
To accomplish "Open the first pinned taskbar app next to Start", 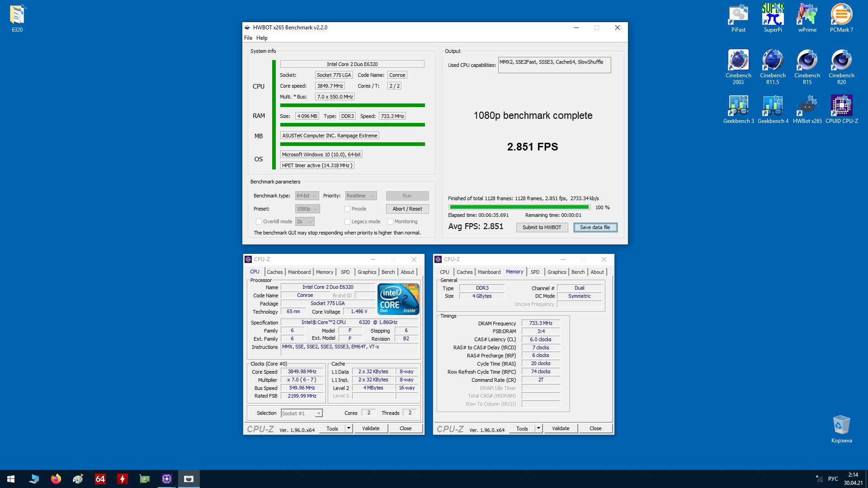I will coord(34,479).
